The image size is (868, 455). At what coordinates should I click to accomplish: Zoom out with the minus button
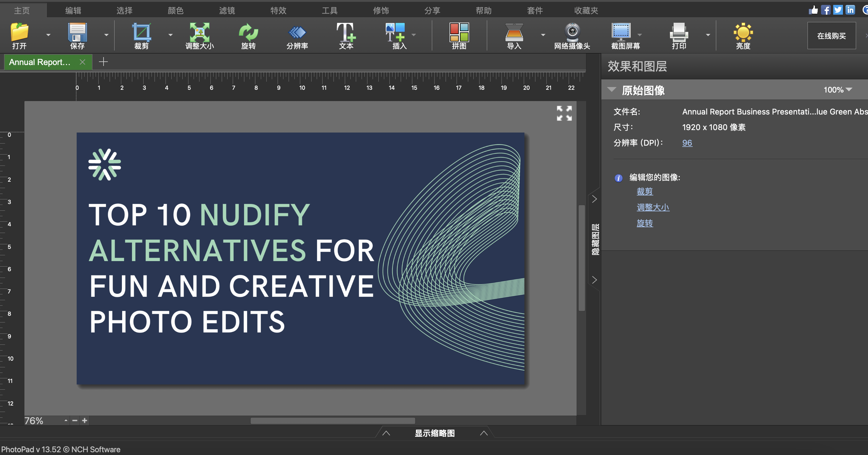pyautogui.click(x=75, y=420)
